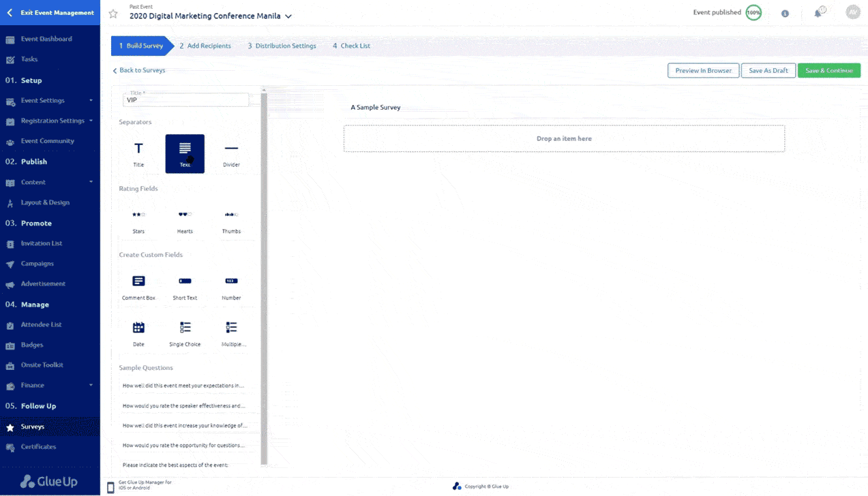
Task: Open the event name dropdown
Action: (x=289, y=16)
